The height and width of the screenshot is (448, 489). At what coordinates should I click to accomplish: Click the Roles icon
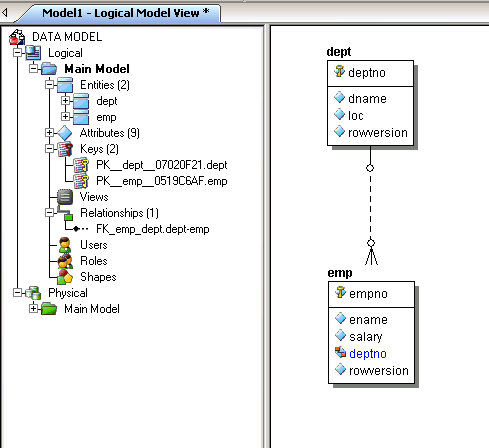point(65,261)
